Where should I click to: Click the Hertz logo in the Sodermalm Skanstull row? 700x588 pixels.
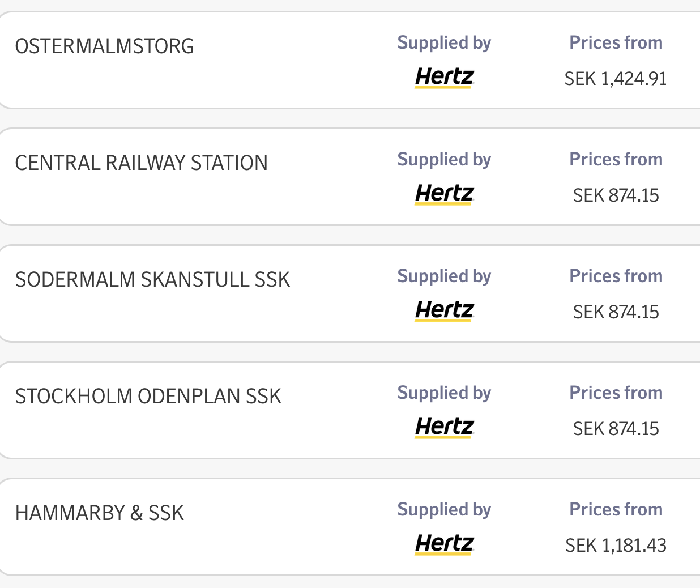click(x=445, y=310)
